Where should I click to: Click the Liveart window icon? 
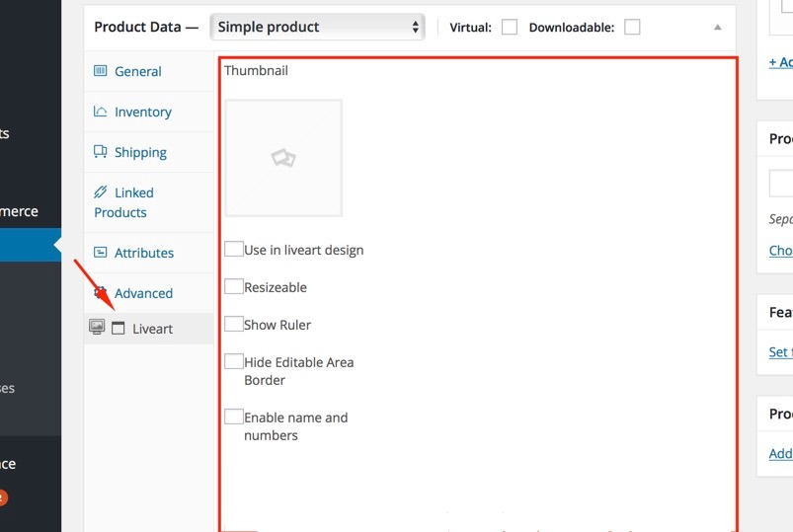tap(119, 329)
